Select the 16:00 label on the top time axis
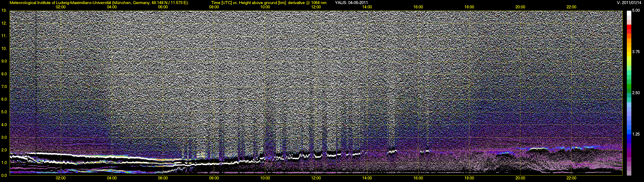Image resolution: width=644 pixels, height=182 pixels. point(418,7)
